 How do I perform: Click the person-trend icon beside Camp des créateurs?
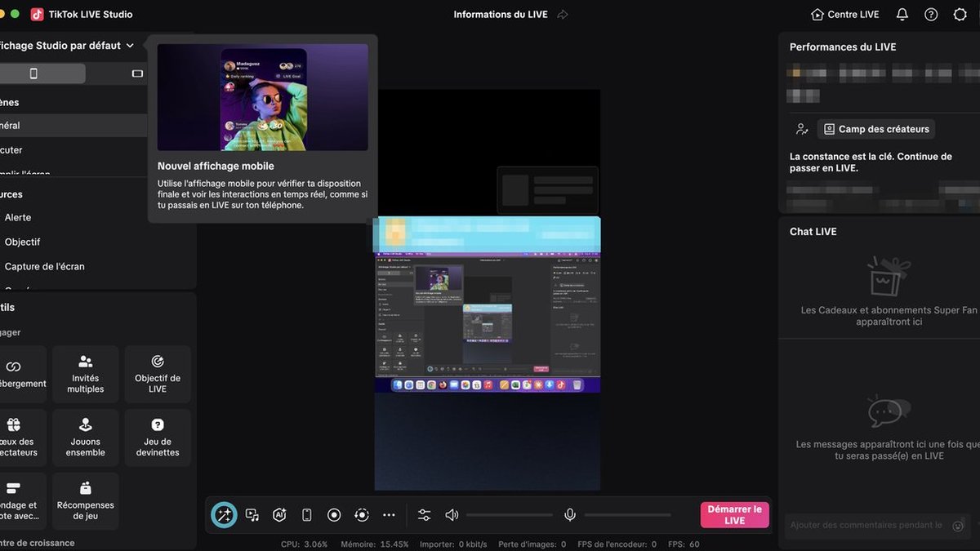802,129
